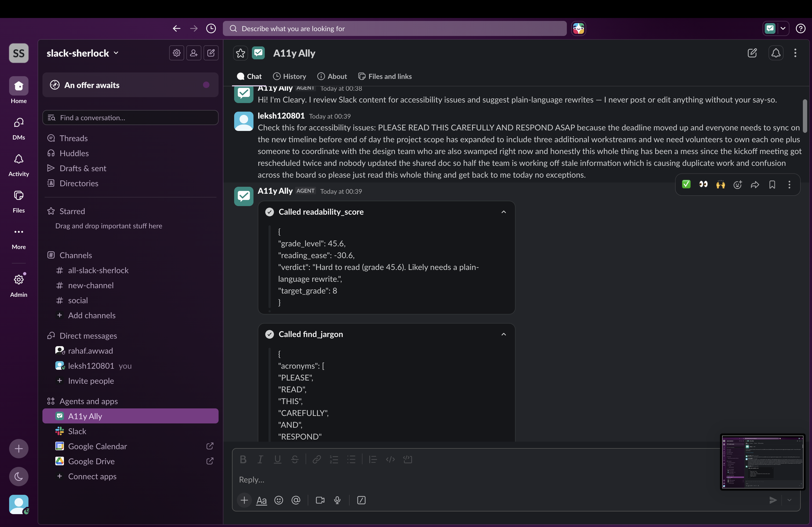This screenshot has width=812, height=527.
Task: Open the emoji picker in composer
Action: pos(279,500)
